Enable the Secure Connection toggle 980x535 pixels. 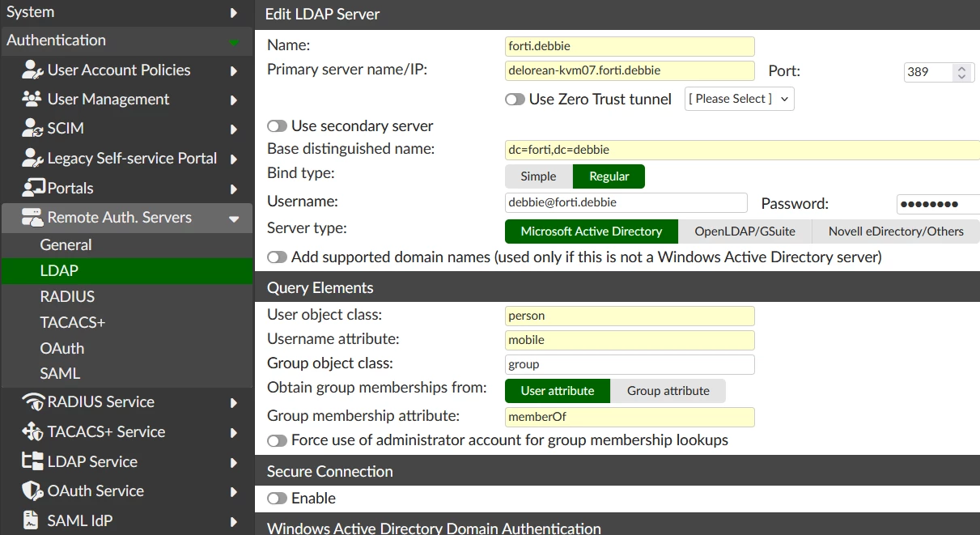[x=277, y=499]
